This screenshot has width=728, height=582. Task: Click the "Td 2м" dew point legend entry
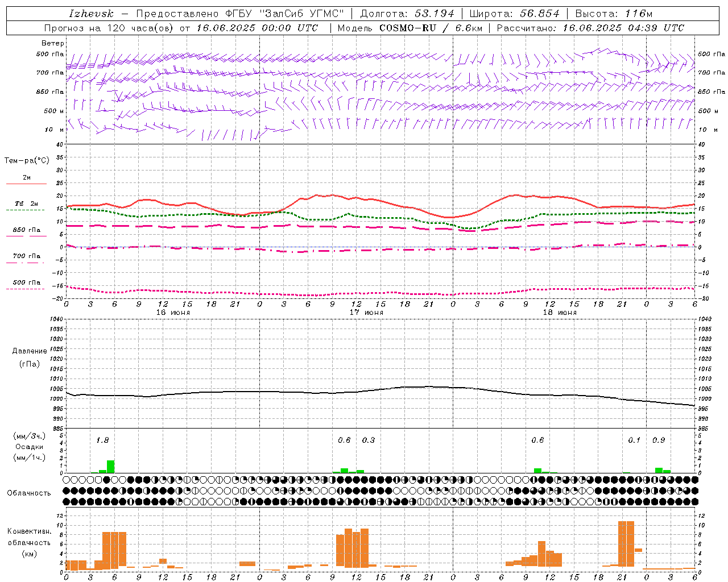coord(27,203)
